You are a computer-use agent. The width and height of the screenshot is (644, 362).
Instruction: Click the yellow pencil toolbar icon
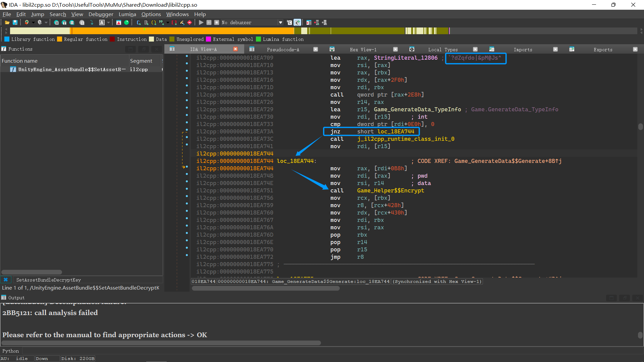[x=182, y=22]
